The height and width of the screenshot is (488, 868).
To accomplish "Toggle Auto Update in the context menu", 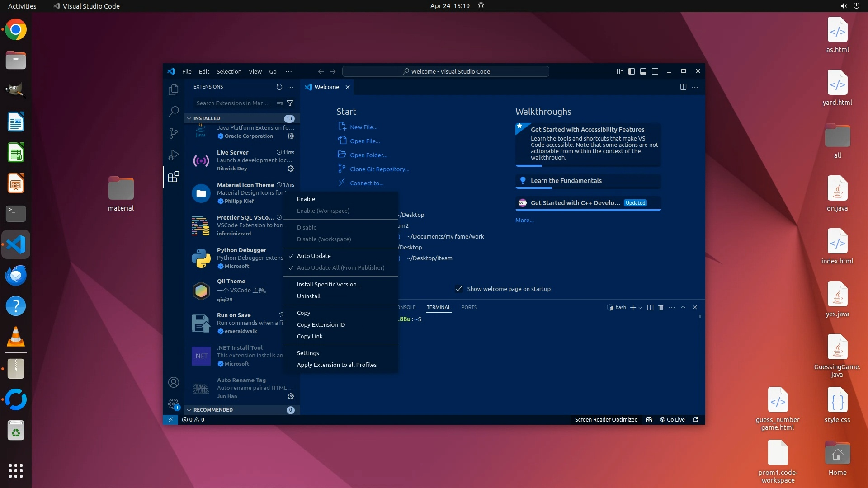I will pos(314,256).
